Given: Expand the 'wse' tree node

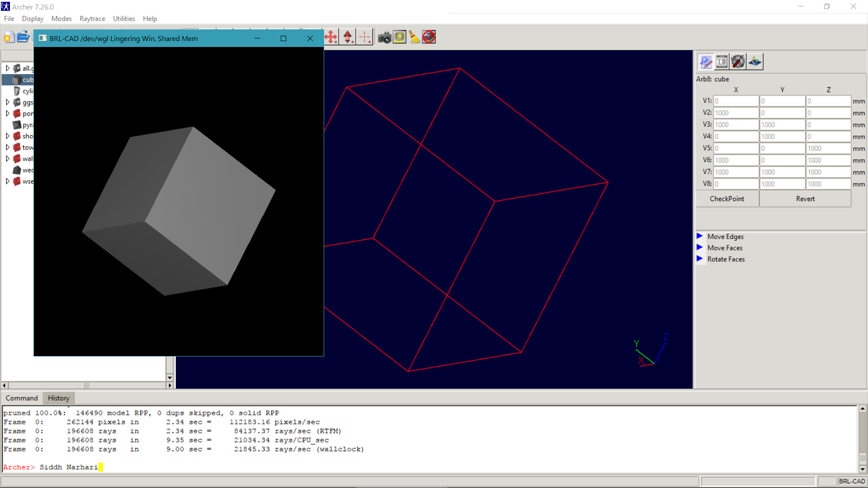Looking at the screenshot, I should click(7, 181).
